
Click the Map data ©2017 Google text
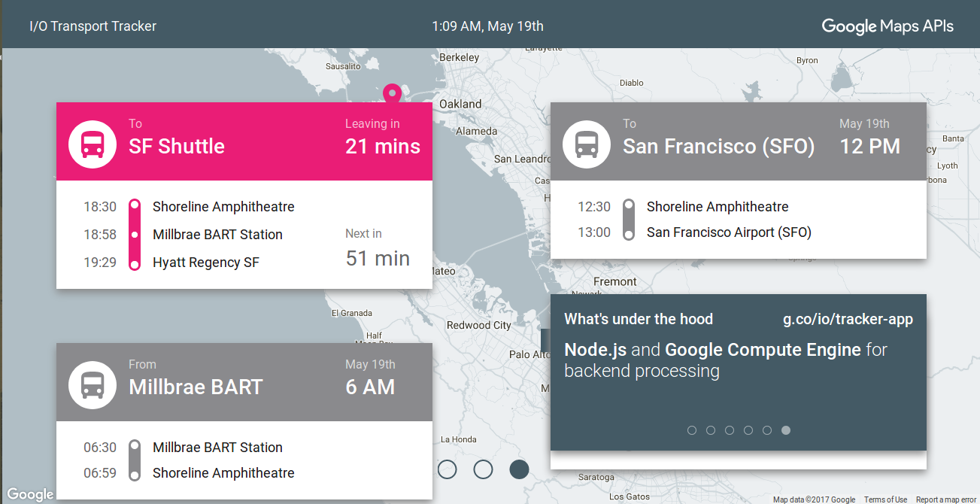click(815, 499)
